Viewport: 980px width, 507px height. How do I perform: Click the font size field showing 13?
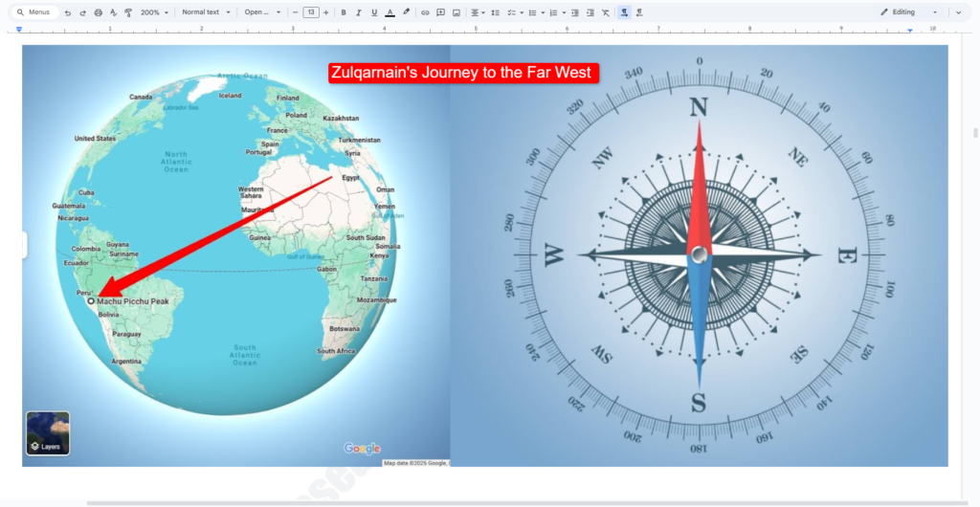coord(311,12)
